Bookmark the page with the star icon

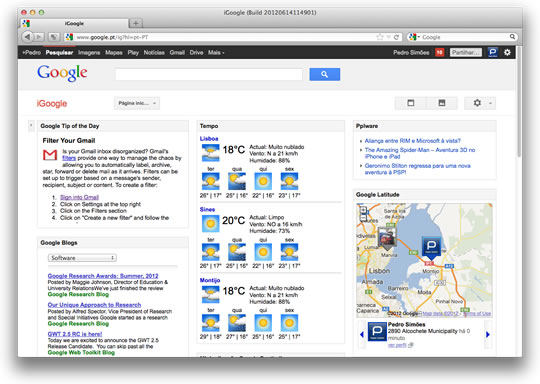click(x=380, y=37)
